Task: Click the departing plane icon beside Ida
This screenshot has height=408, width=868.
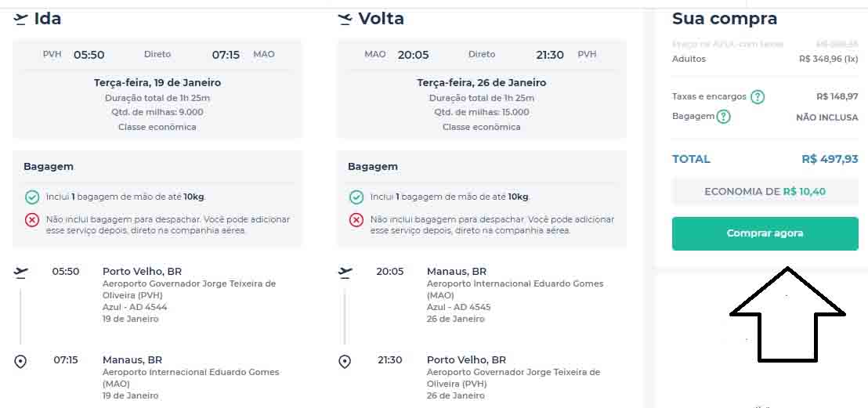Action: pos(21,19)
